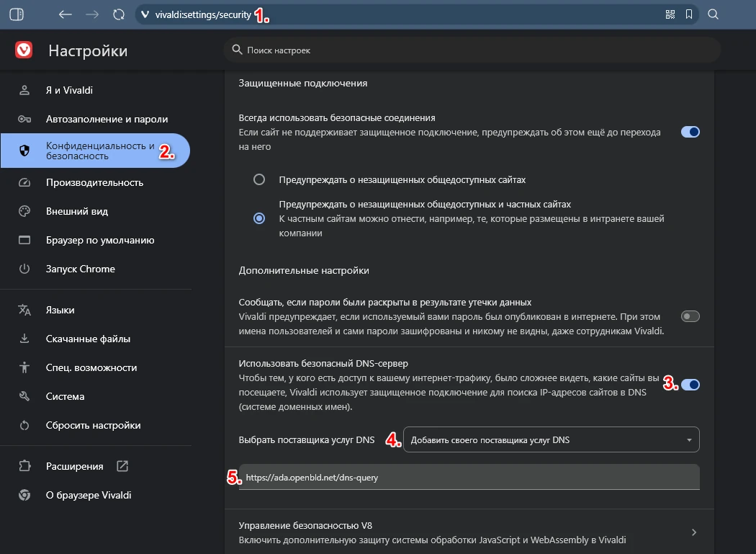The width and height of the screenshot is (756, 554).
Task: Go forward with the right arrow
Action: pos(92,14)
